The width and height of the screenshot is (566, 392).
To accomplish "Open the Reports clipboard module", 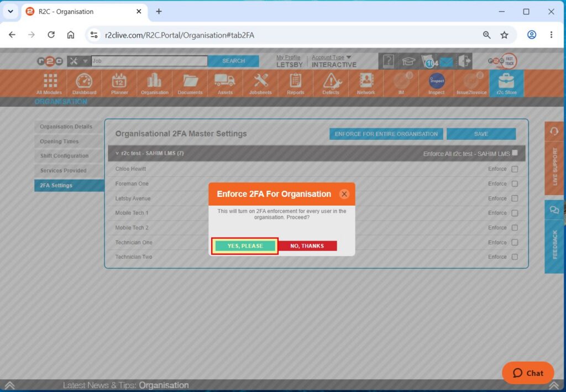I will click(295, 83).
